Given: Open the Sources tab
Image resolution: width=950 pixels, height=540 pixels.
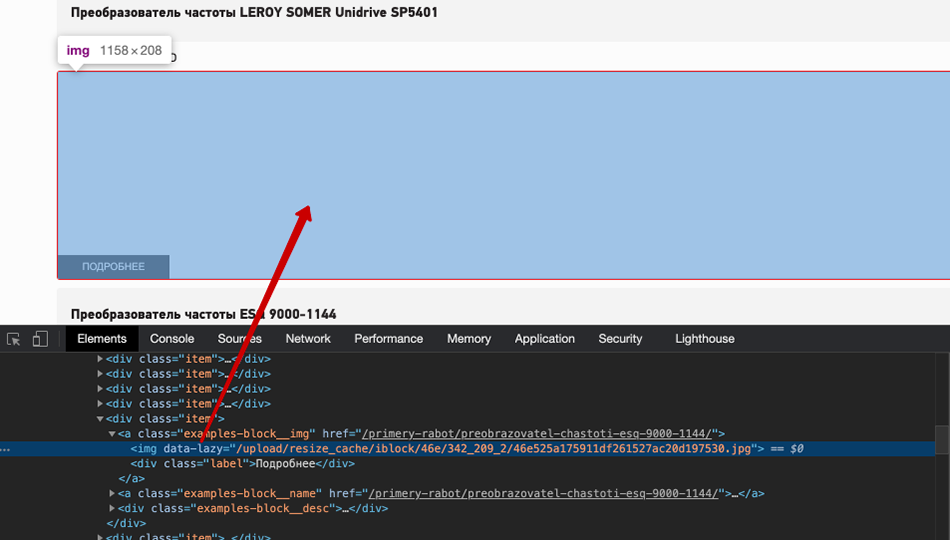Looking at the screenshot, I should 240,339.
